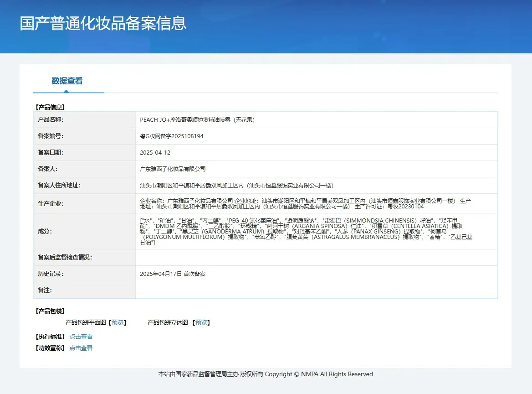This screenshot has height=394, width=532.
Task: Click the NMPA copyright footer text
Action: point(266,374)
